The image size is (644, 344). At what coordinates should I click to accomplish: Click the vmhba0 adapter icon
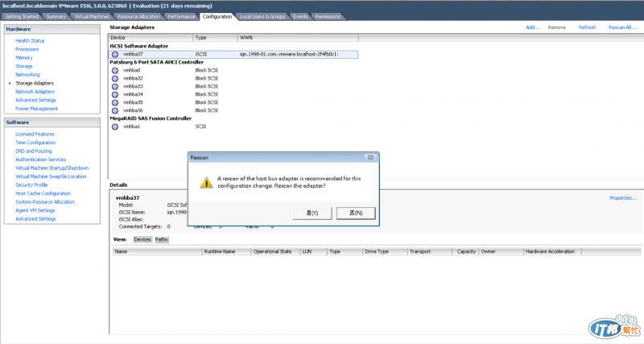(x=115, y=70)
